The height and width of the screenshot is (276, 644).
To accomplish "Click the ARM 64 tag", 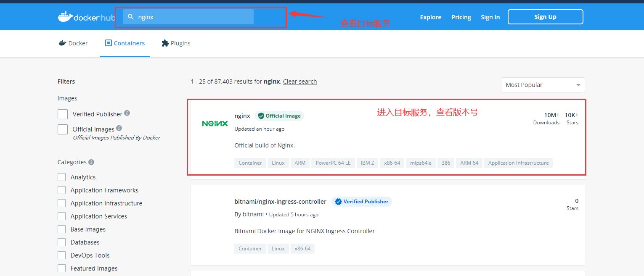I will point(469,163).
